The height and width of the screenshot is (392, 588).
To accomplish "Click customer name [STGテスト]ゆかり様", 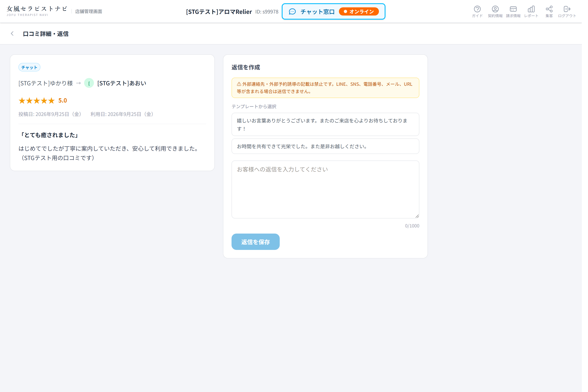I will click(46, 84).
